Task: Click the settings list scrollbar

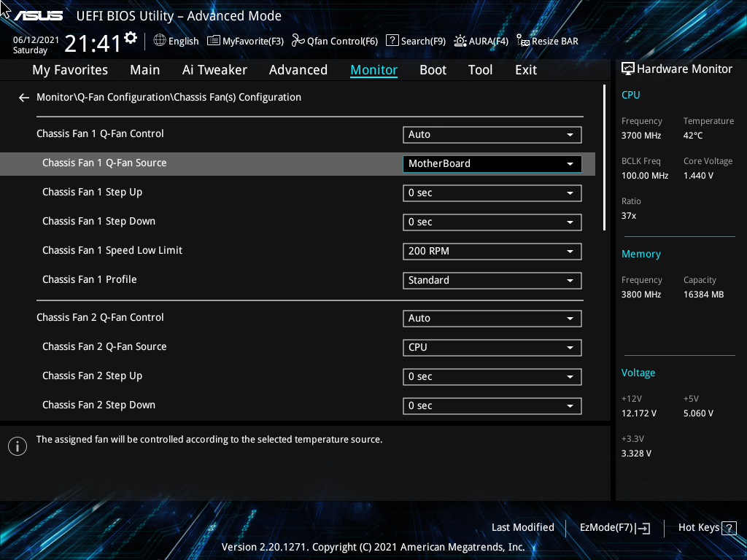Action: tap(605, 157)
